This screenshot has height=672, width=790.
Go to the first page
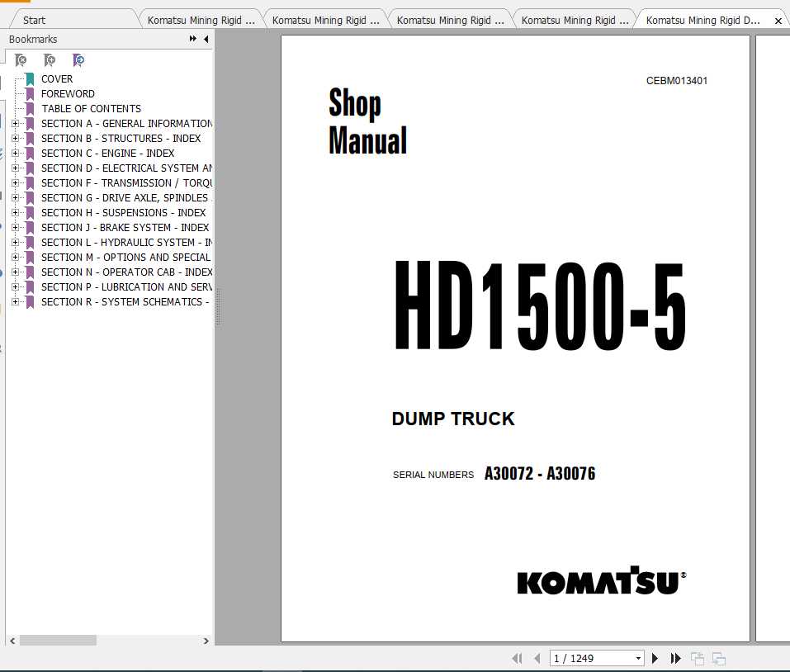point(517,659)
